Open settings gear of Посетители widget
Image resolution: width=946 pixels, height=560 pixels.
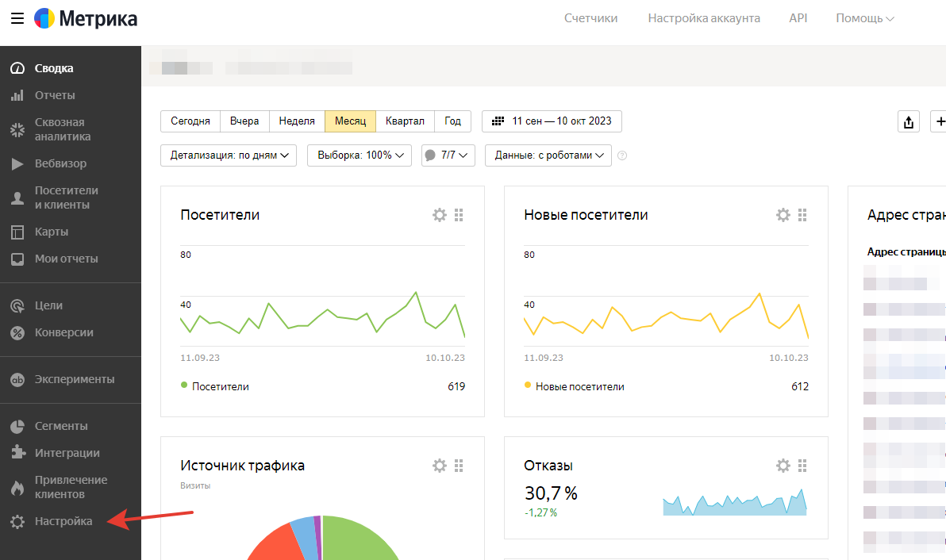click(440, 215)
